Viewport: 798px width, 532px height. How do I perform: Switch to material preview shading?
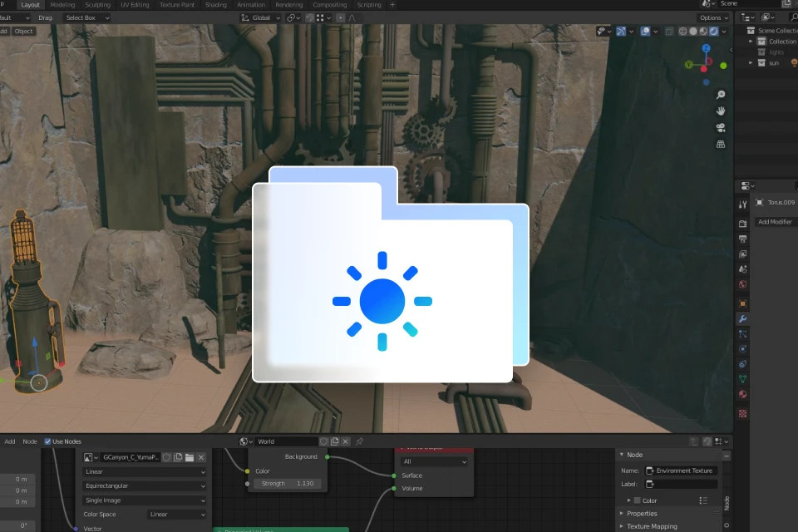[703, 31]
